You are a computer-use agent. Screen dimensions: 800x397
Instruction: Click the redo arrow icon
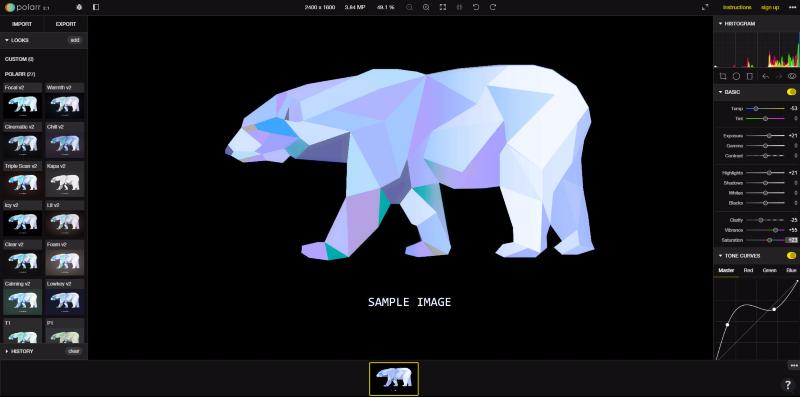(x=493, y=7)
